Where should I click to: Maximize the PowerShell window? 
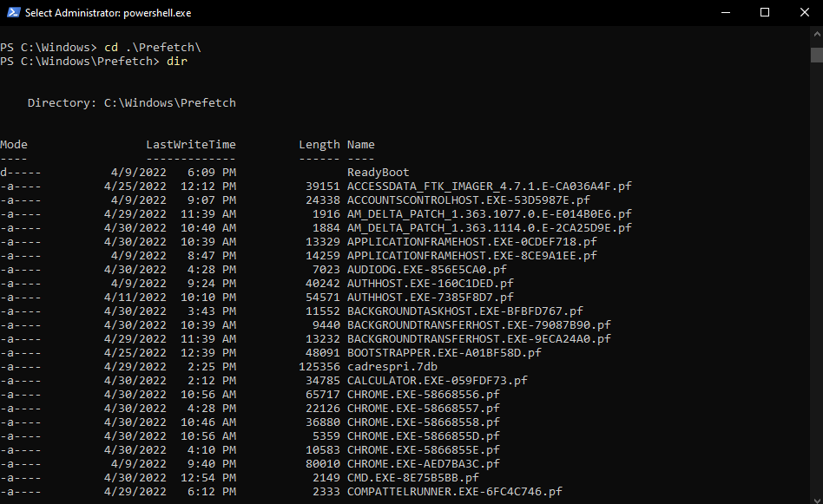click(764, 12)
